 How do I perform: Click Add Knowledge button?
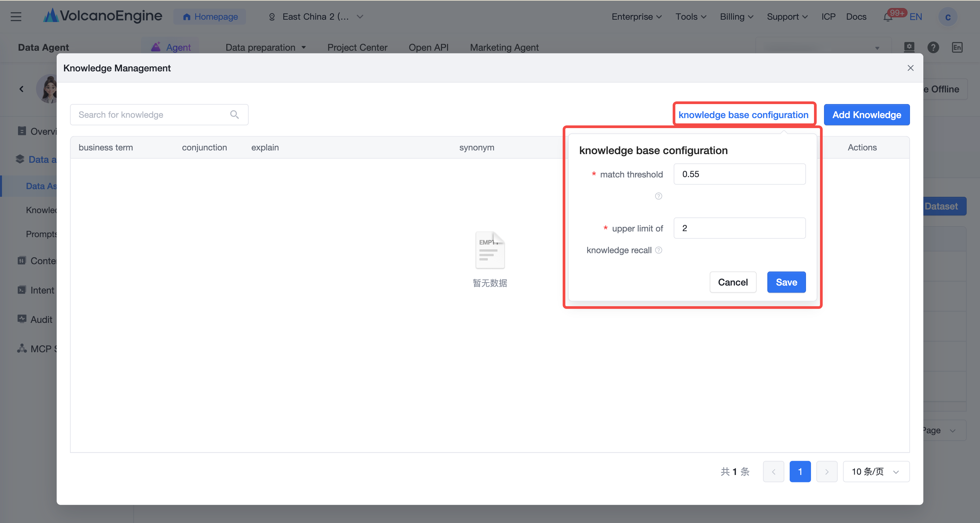[867, 114]
